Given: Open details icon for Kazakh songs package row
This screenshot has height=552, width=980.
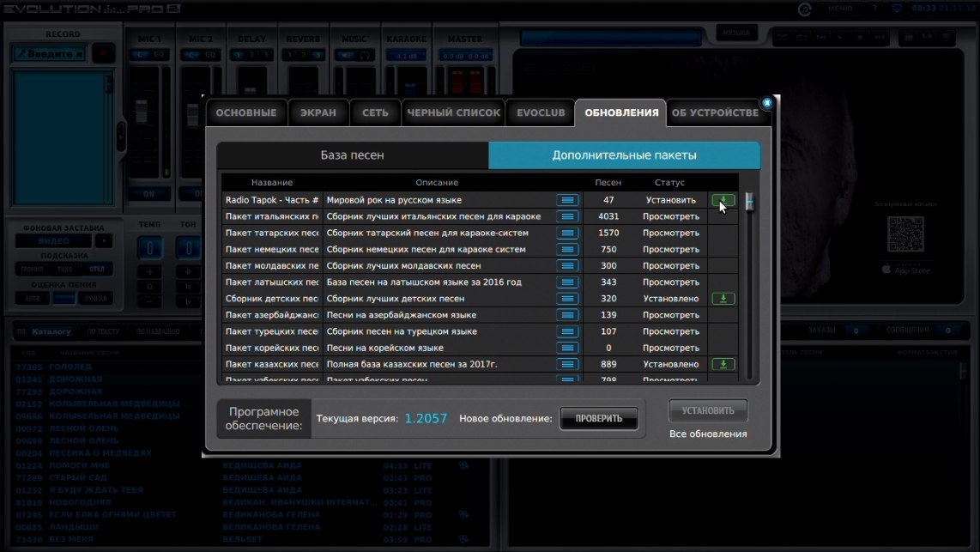Looking at the screenshot, I should pyautogui.click(x=567, y=364).
